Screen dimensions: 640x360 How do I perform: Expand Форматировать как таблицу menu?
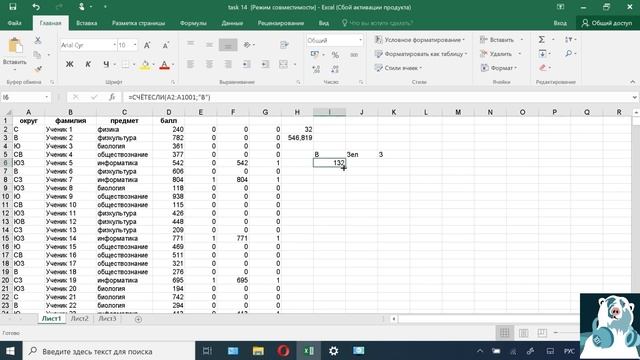[x=420, y=53]
